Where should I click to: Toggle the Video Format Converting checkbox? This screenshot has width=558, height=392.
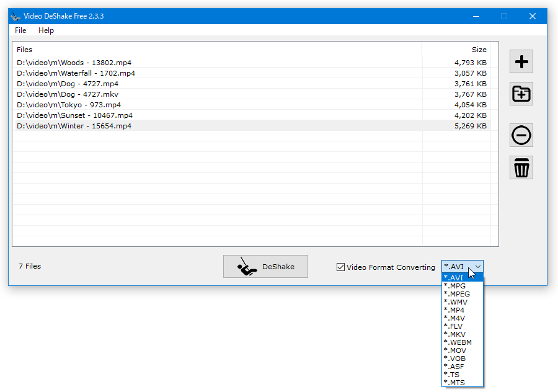(340, 267)
